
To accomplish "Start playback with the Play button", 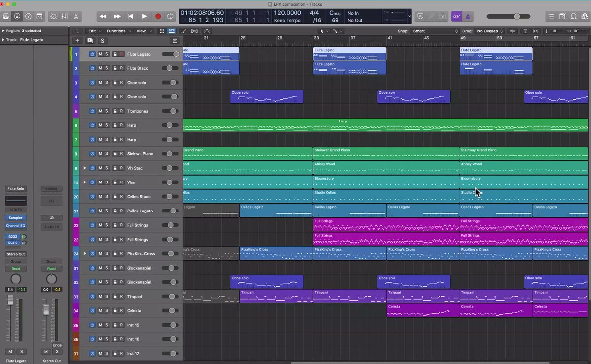I will click(144, 16).
